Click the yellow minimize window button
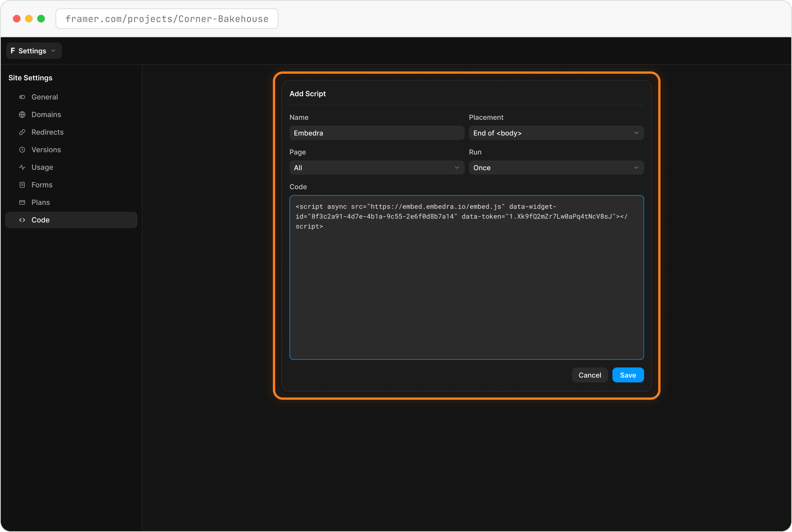 pyautogui.click(x=29, y=19)
